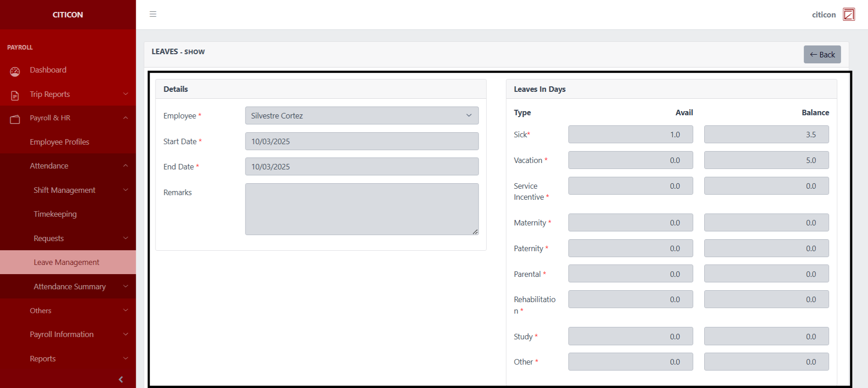Expand the Payroll Information section
Screen dimensions: 868x388
[x=125, y=334]
